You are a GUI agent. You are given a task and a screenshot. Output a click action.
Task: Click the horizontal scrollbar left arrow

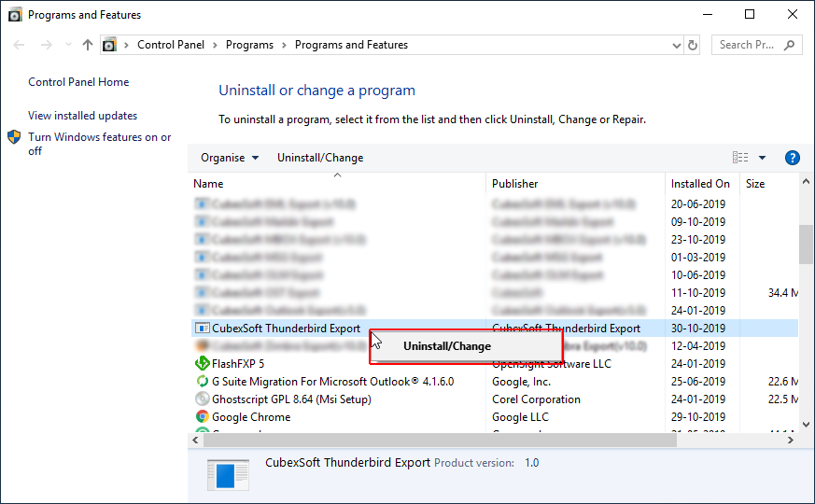click(x=195, y=441)
